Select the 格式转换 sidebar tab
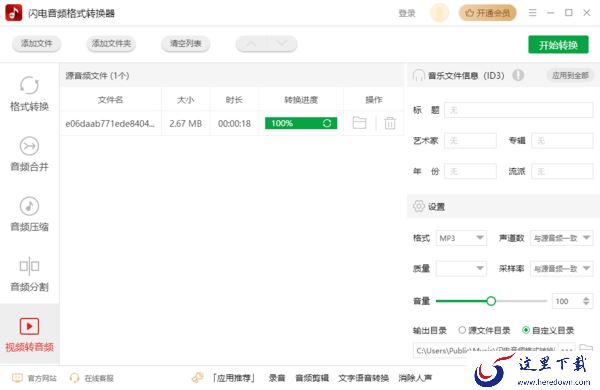 (x=29, y=94)
